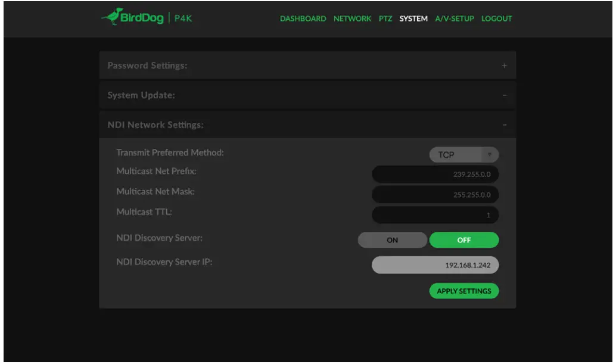Click the Multicast Net Prefix input field
Image resolution: width=616 pixels, height=364 pixels.
435,174
